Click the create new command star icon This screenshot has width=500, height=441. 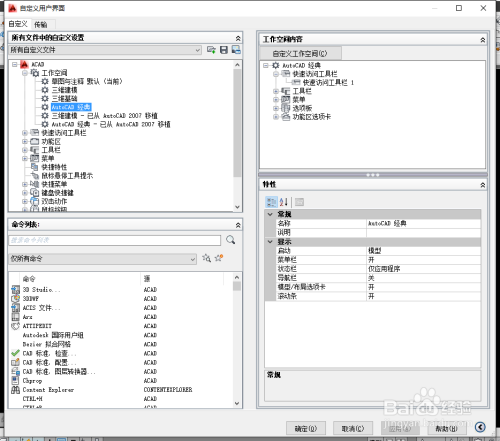point(219,258)
